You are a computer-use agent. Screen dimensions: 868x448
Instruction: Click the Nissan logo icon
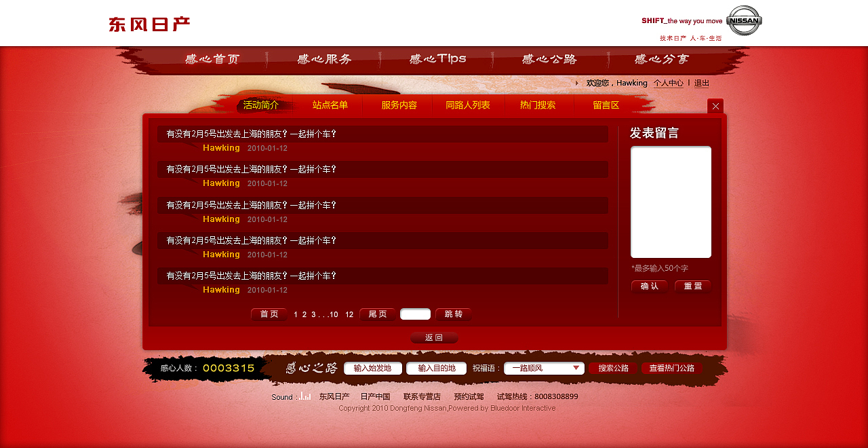tap(744, 20)
